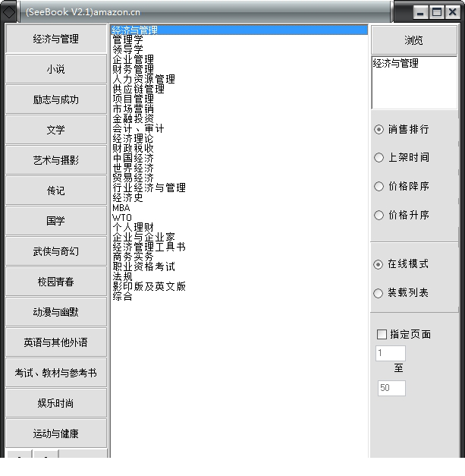
Task: Select highlighted 经济与管理 list row
Action: (239, 30)
